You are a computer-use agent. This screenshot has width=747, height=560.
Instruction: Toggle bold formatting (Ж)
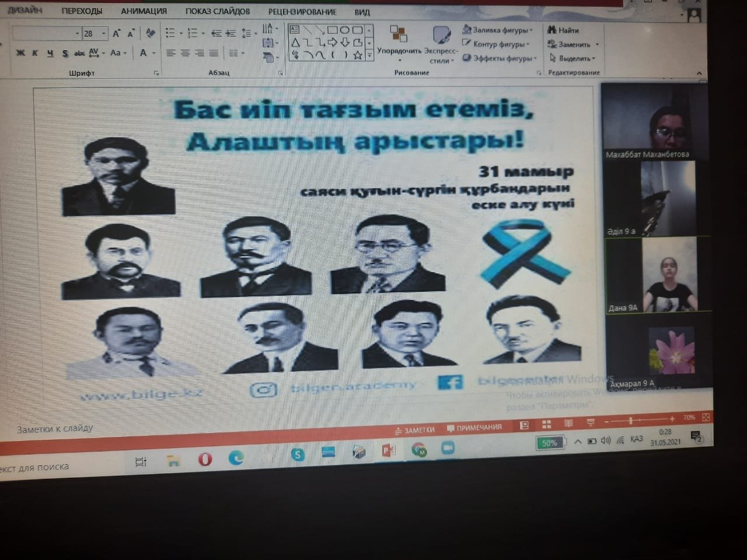click(x=21, y=53)
